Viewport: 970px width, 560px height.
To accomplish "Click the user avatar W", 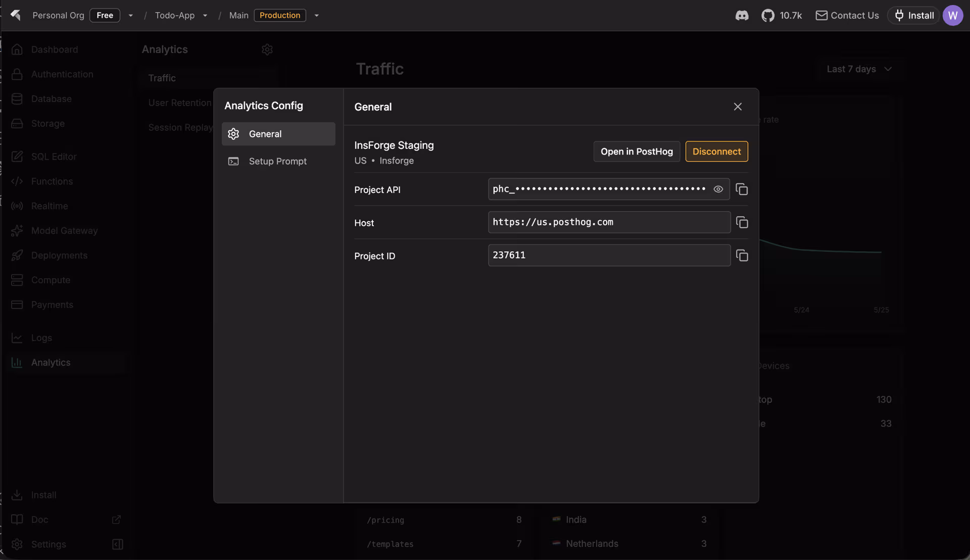I will [x=953, y=15].
